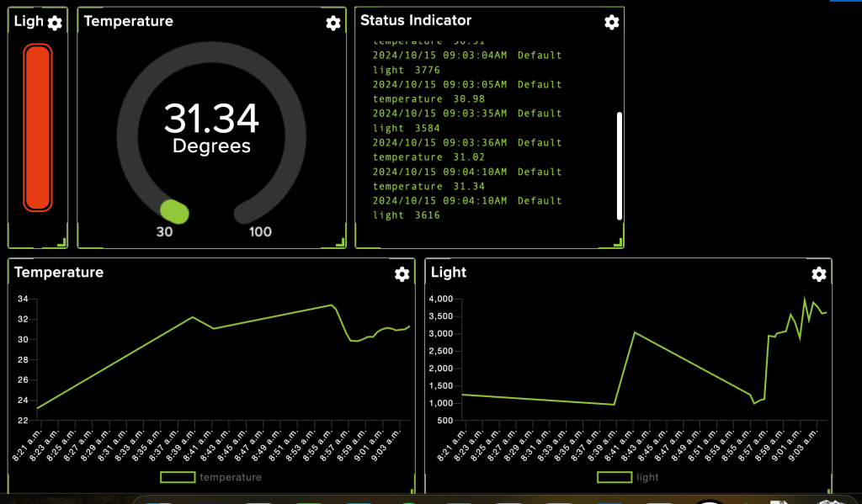This screenshot has height=504, width=862.
Task: Click the green knob on the temperature gauge
Action: point(174,211)
